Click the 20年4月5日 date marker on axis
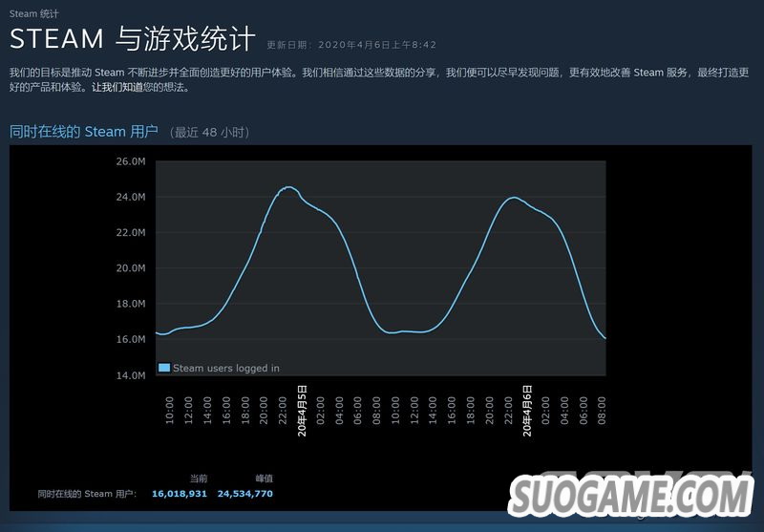 [303, 411]
